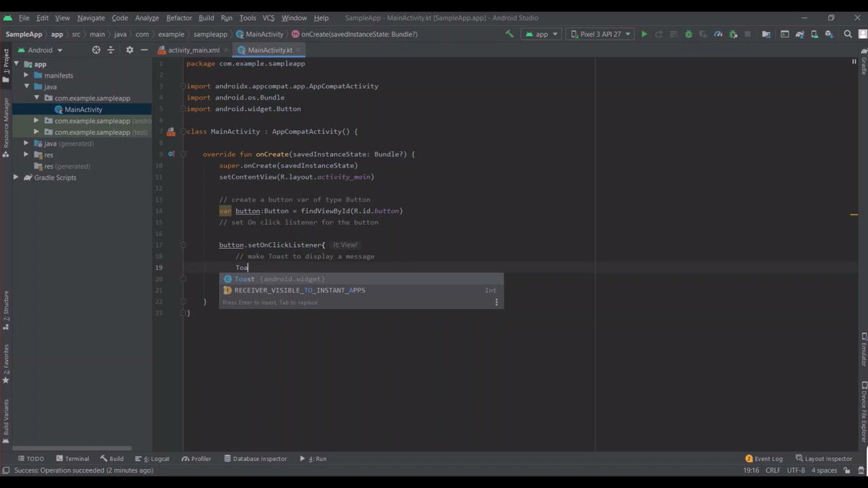Image resolution: width=868 pixels, height=488 pixels.
Task: Toggle the Emulator side panel
Action: pyautogui.click(x=863, y=348)
